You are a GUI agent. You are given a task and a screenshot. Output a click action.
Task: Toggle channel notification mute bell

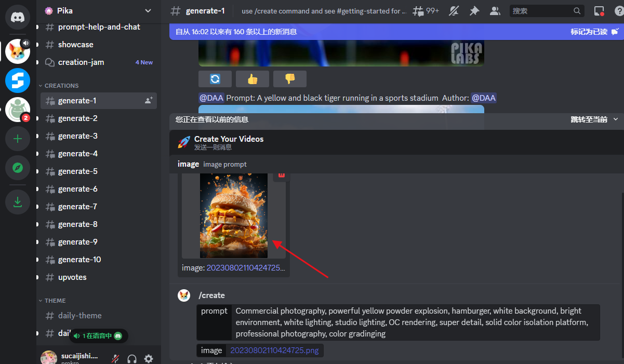point(454,11)
